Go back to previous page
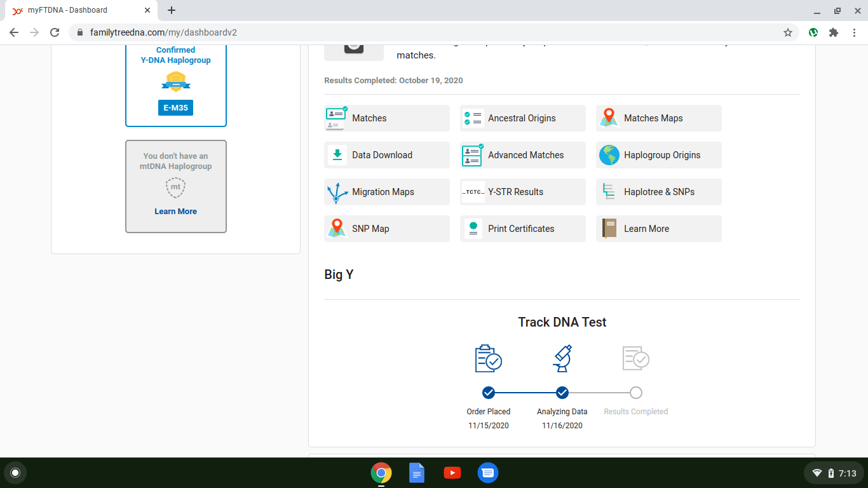 [14, 32]
